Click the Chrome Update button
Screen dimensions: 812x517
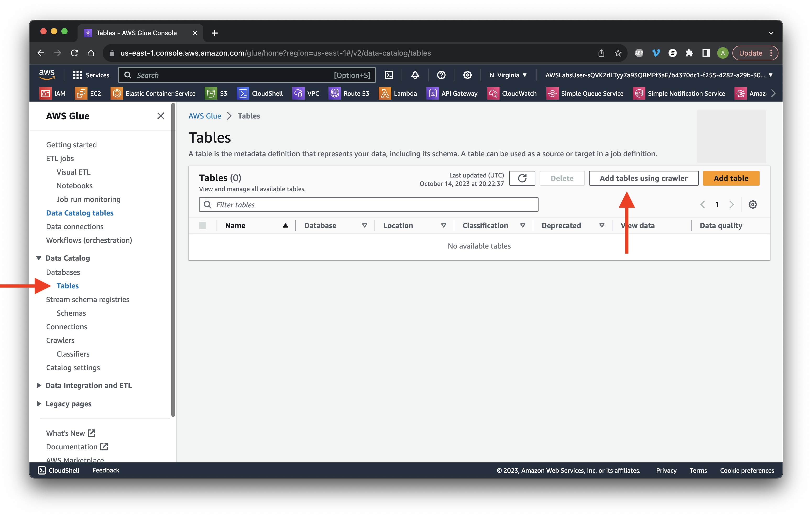pos(755,53)
